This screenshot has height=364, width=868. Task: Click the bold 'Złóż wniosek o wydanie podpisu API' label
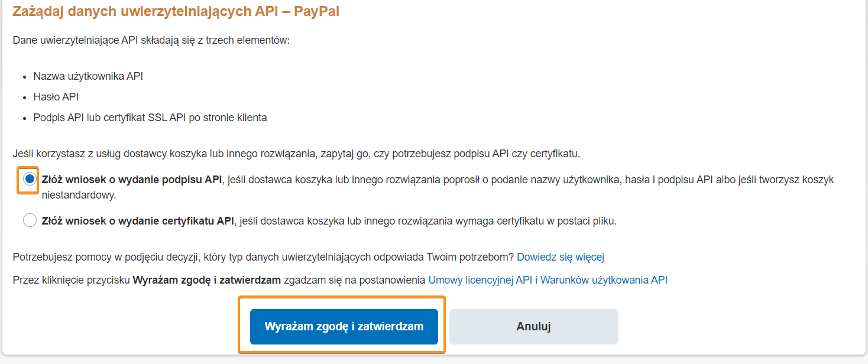pos(132,180)
